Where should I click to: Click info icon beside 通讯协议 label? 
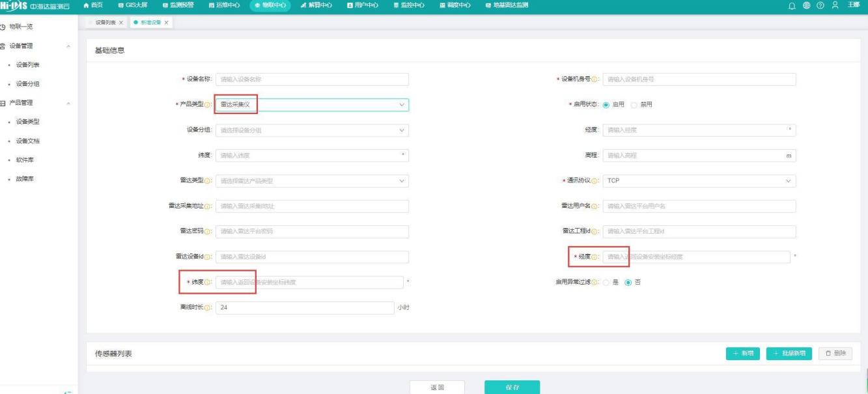pos(595,181)
